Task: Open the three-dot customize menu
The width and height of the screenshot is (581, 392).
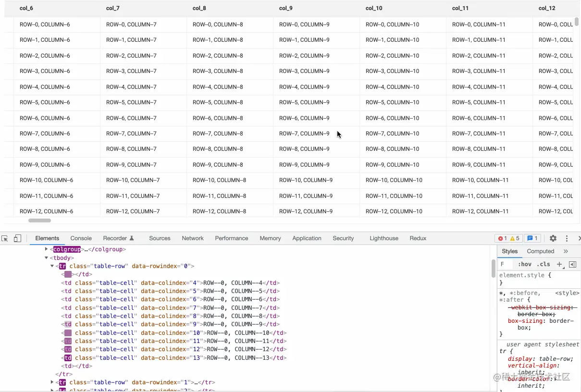Action: [567, 238]
